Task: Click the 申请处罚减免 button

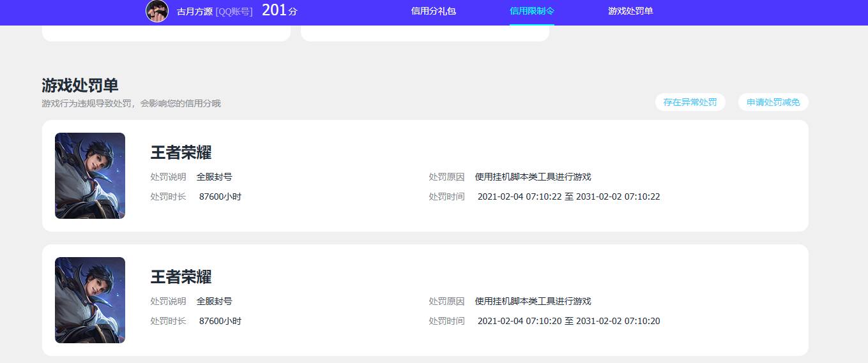Action: pos(773,102)
